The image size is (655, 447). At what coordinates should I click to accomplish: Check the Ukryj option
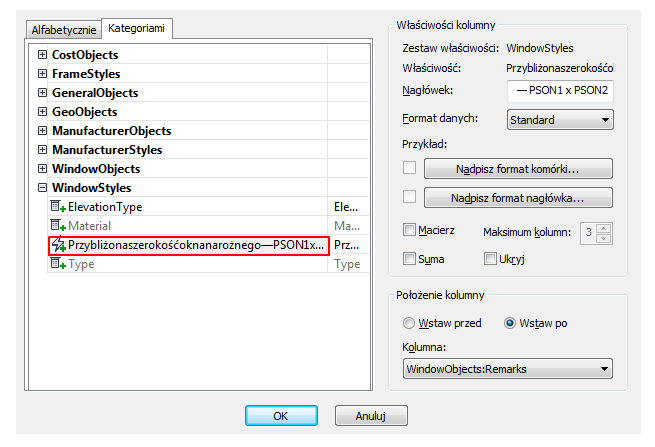(x=490, y=259)
